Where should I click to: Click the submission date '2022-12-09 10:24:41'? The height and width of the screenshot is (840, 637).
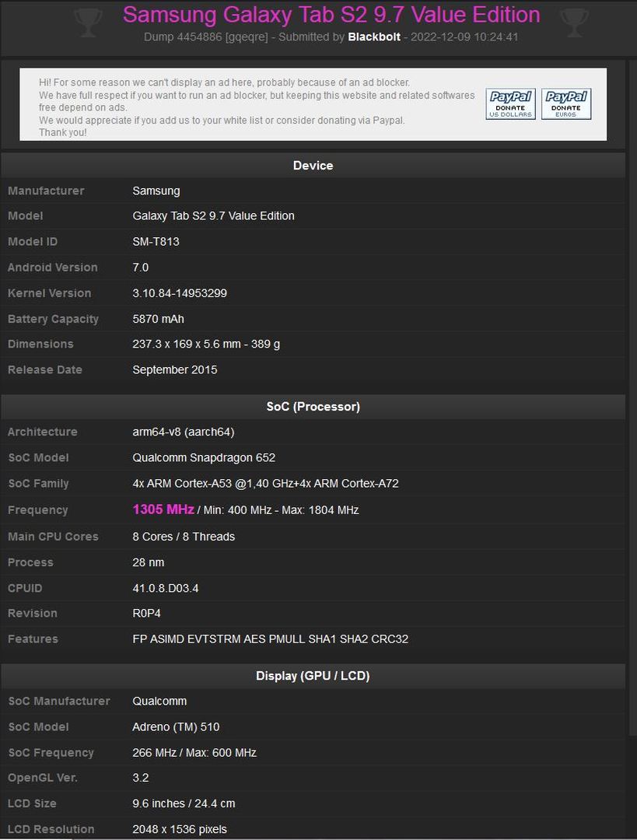tap(464, 37)
